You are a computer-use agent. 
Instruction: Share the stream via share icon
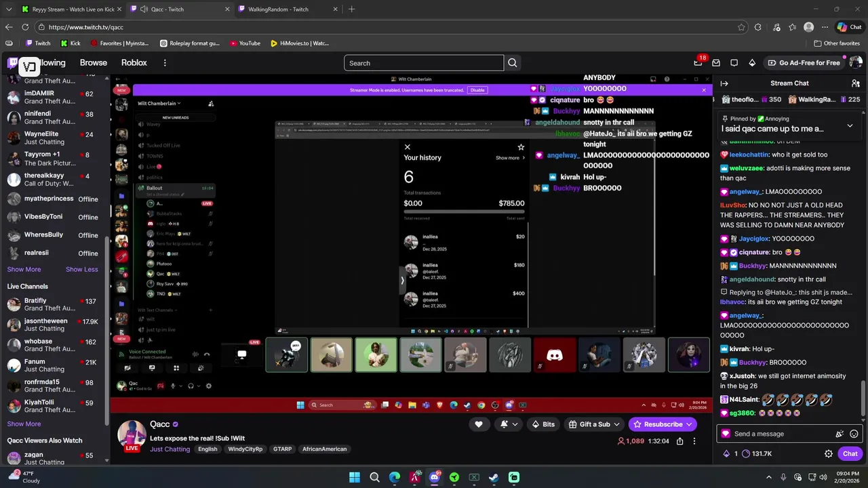679,441
